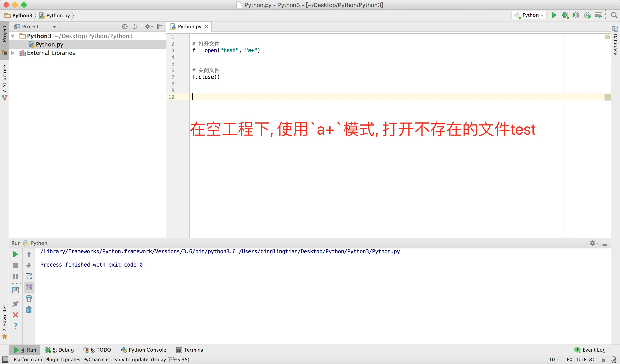620x364 pixels.
Task: Click UTF-8 encoding selector in status bar
Action: tap(585, 360)
